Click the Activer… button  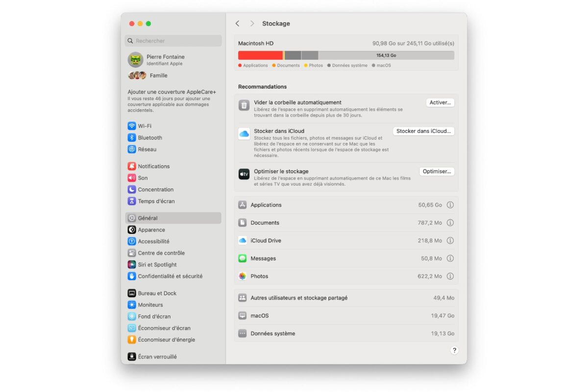click(440, 103)
